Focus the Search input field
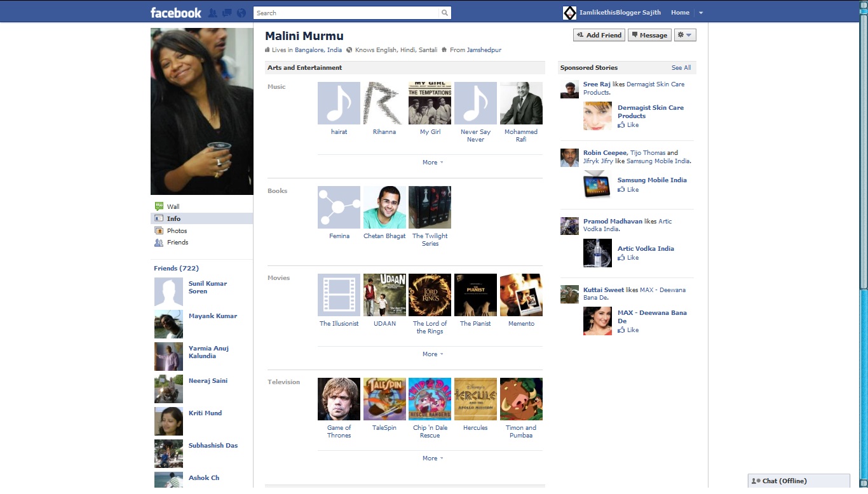The width and height of the screenshot is (868, 494). pyautogui.click(x=346, y=13)
